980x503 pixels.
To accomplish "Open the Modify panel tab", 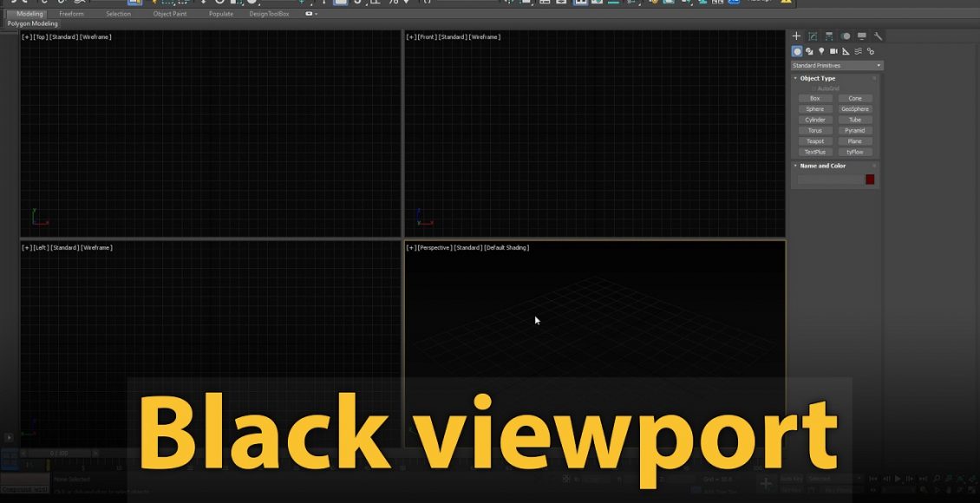I will (x=813, y=36).
